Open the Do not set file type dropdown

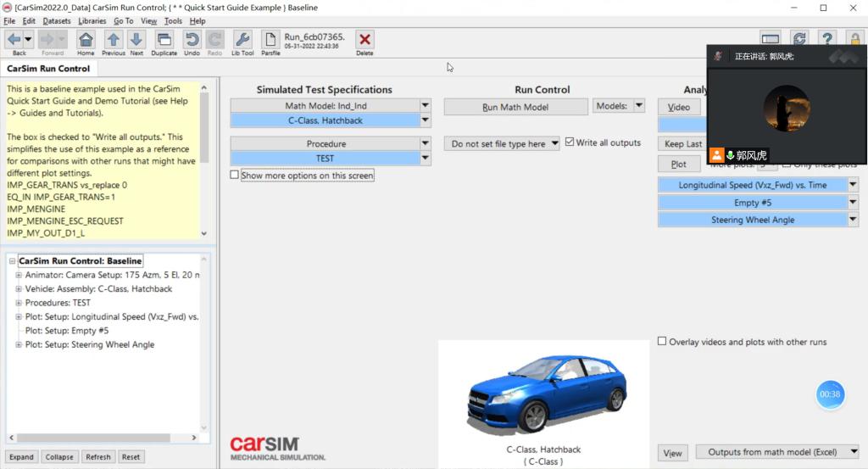point(502,144)
